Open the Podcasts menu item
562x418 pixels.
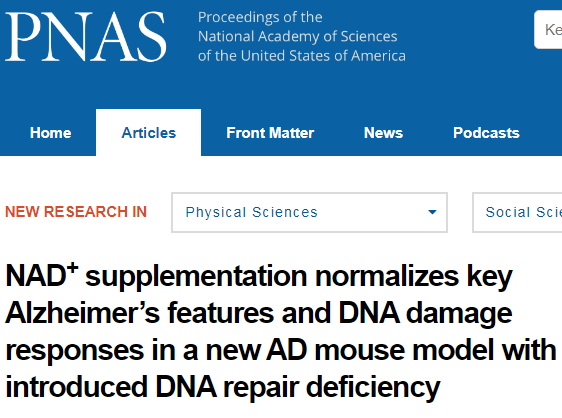click(486, 133)
